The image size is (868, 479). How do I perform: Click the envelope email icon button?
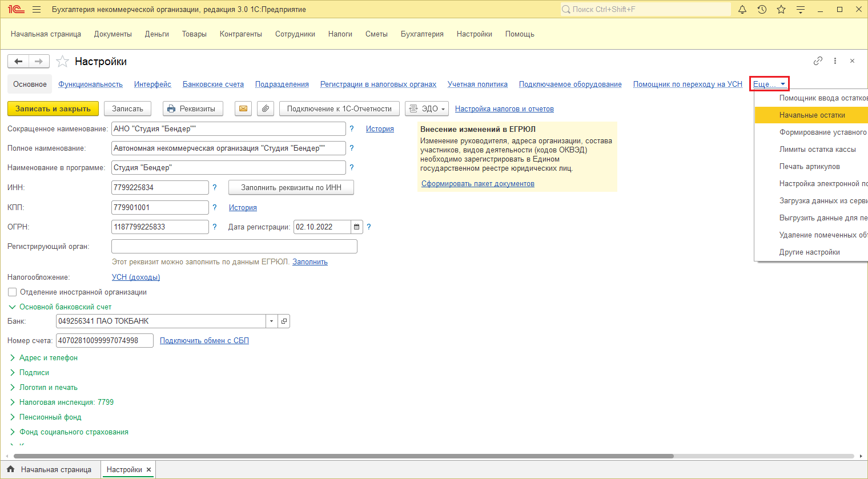point(243,108)
